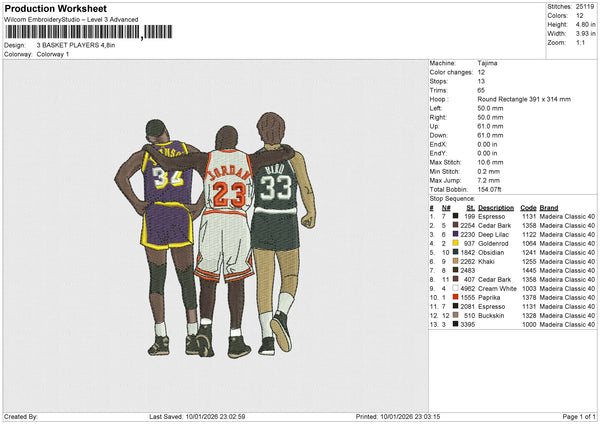Click the 'Last Saved: 10/01/2026 23:02:59' footer text
This screenshot has width=600, height=424.
(197, 417)
